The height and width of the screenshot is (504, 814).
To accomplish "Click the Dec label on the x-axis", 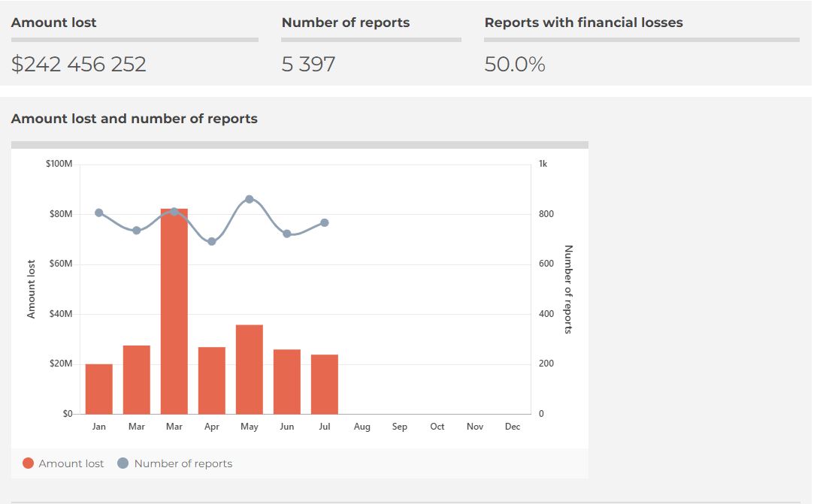I will click(513, 427).
